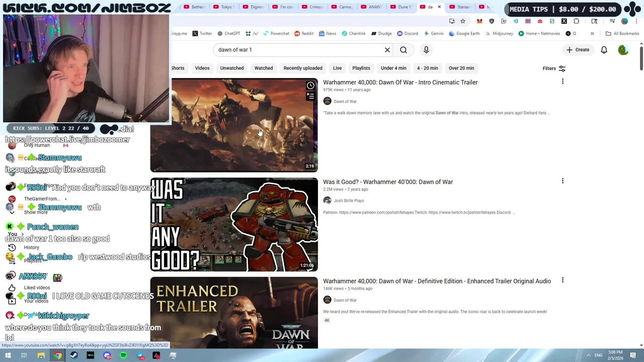Open the Windows Start menu

coord(8,355)
